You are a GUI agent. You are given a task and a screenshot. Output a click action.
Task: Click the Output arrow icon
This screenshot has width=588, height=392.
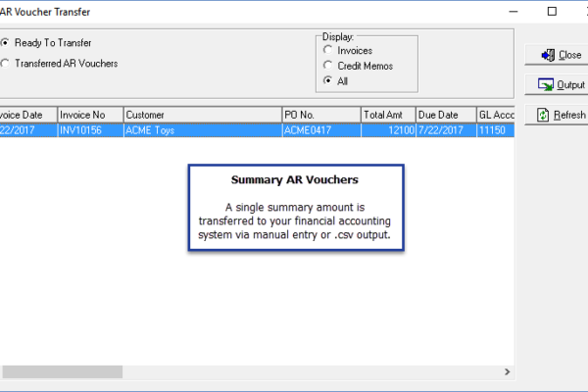point(546,85)
